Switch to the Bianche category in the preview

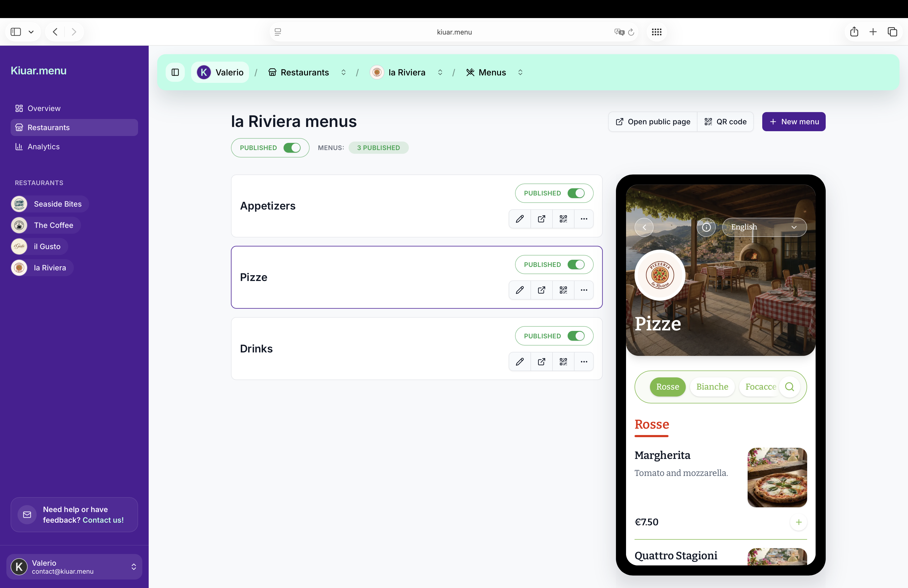coord(712,386)
